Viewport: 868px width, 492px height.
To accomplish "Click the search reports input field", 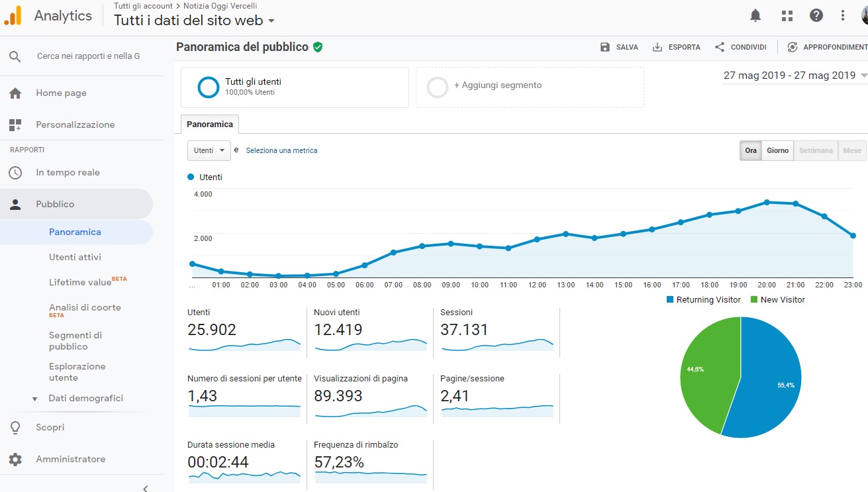I will coord(89,56).
